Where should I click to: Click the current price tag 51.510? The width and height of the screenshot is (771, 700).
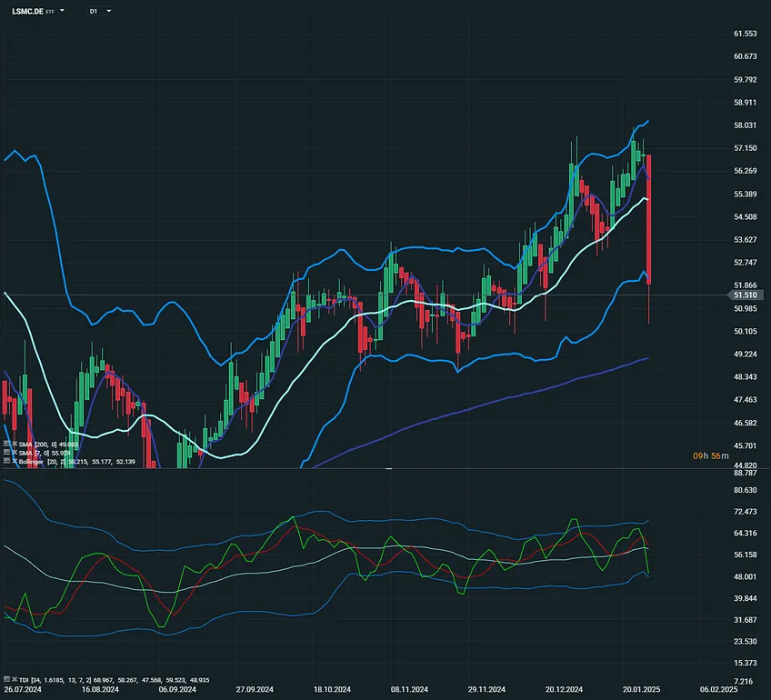[746, 295]
